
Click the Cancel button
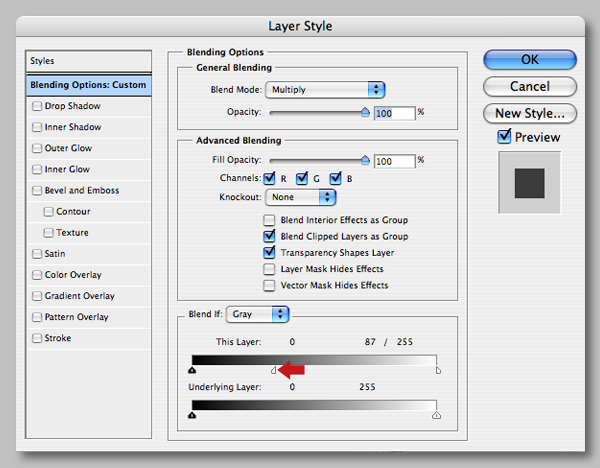530,86
